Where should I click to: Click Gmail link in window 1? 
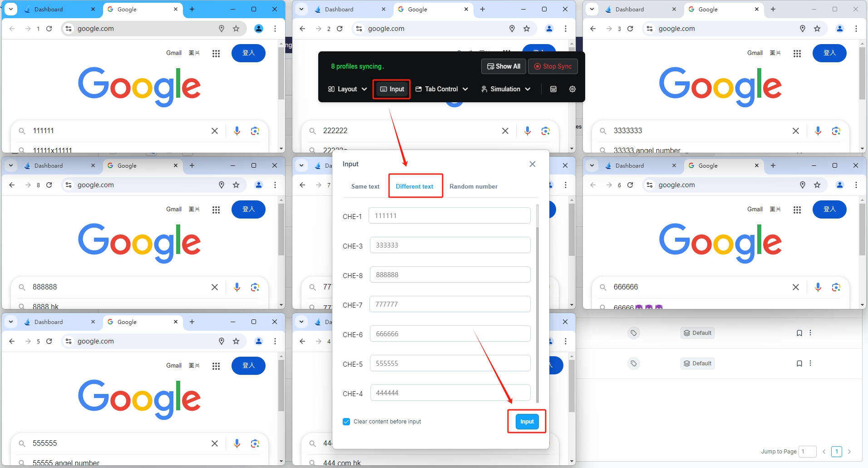(174, 53)
